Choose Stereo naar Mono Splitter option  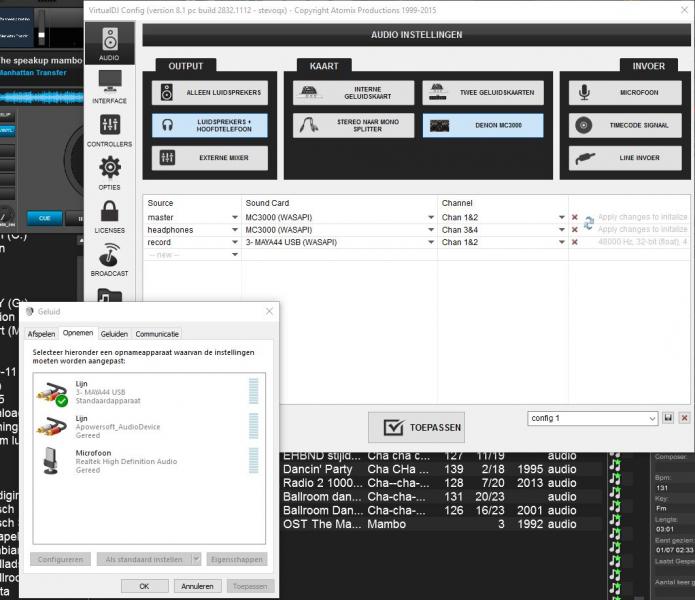coord(353,125)
